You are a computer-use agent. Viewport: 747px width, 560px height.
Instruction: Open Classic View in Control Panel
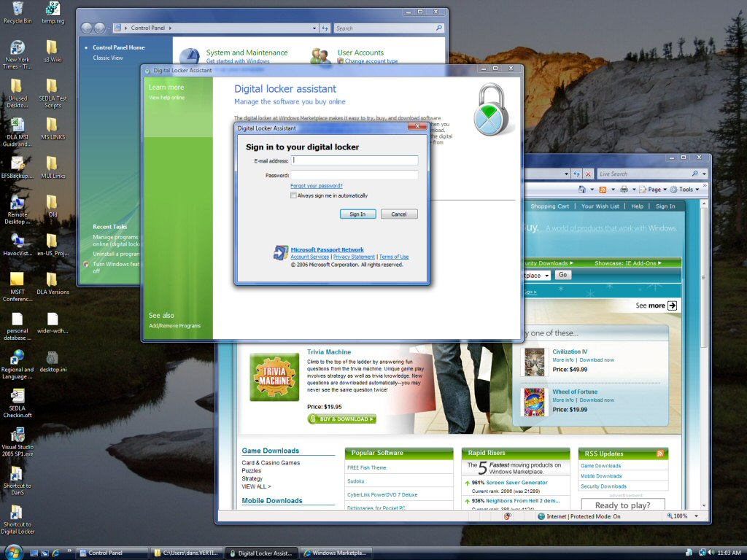pyautogui.click(x=108, y=58)
